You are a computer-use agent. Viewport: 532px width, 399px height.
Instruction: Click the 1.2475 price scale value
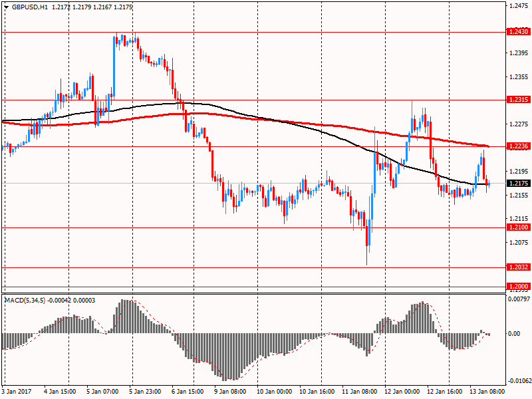click(x=519, y=5)
